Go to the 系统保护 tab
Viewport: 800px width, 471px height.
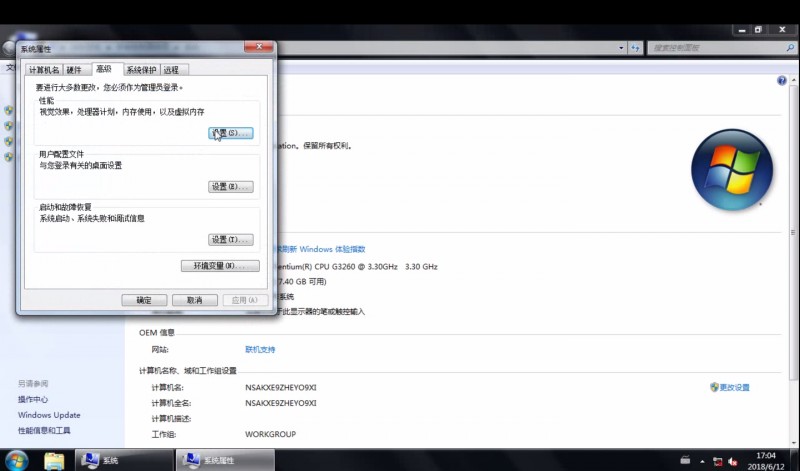[141, 70]
